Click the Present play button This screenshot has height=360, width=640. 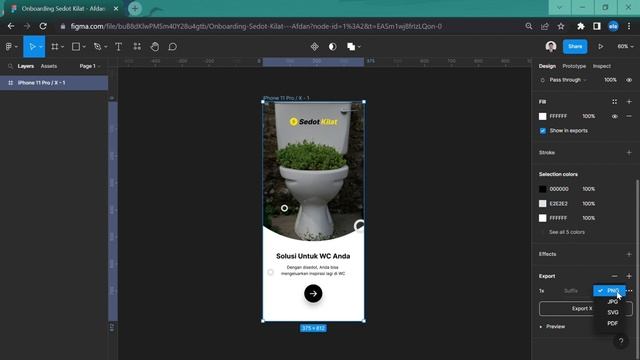pyautogui.click(x=600, y=47)
